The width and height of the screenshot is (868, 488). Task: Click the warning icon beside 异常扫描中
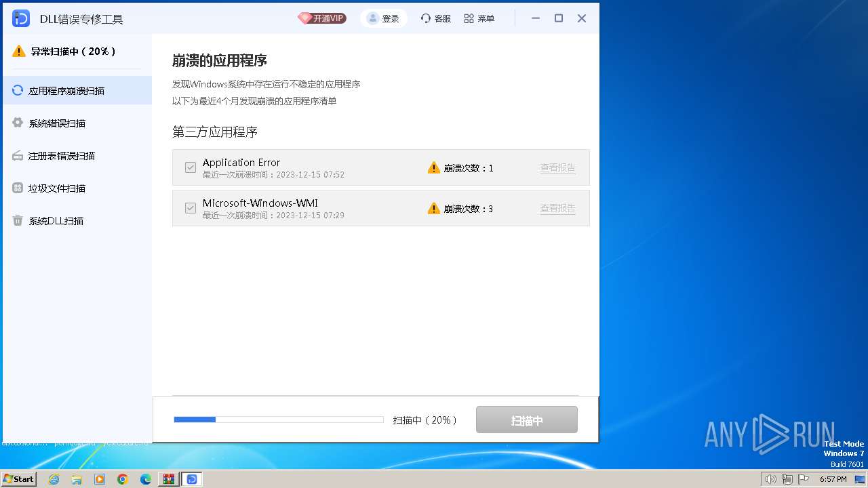pos(19,51)
